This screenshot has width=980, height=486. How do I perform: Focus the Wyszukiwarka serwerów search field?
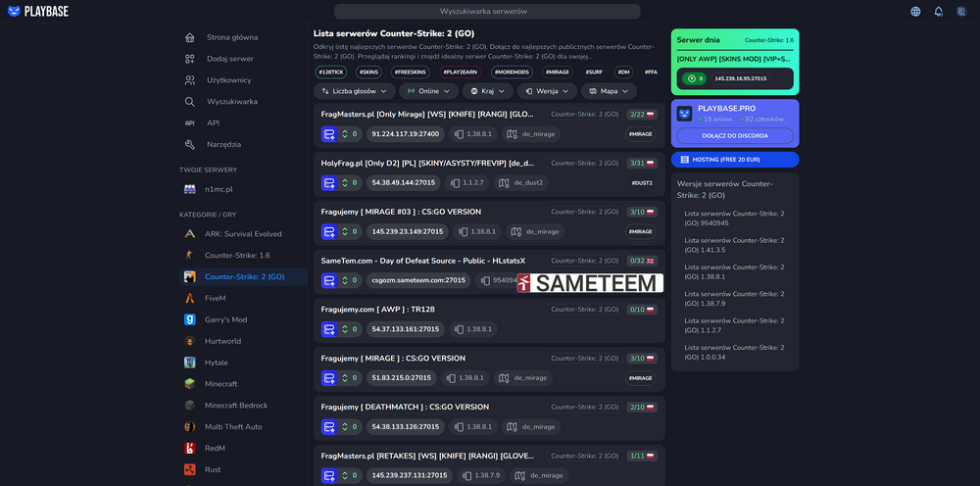coord(487,11)
